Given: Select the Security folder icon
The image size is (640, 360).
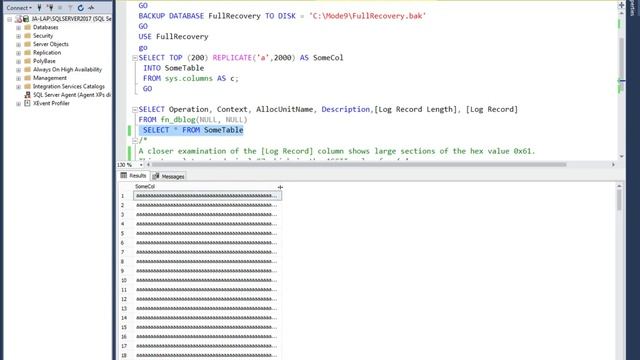Looking at the screenshot, I should click(27, 36).
